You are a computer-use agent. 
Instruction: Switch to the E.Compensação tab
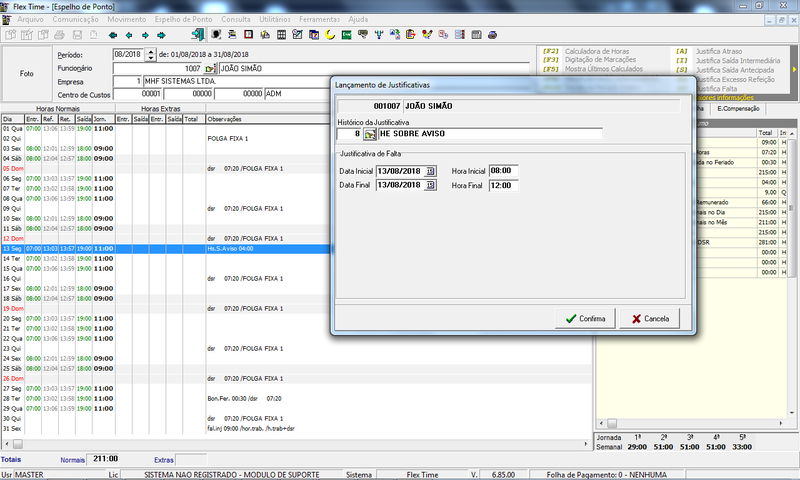738,109
